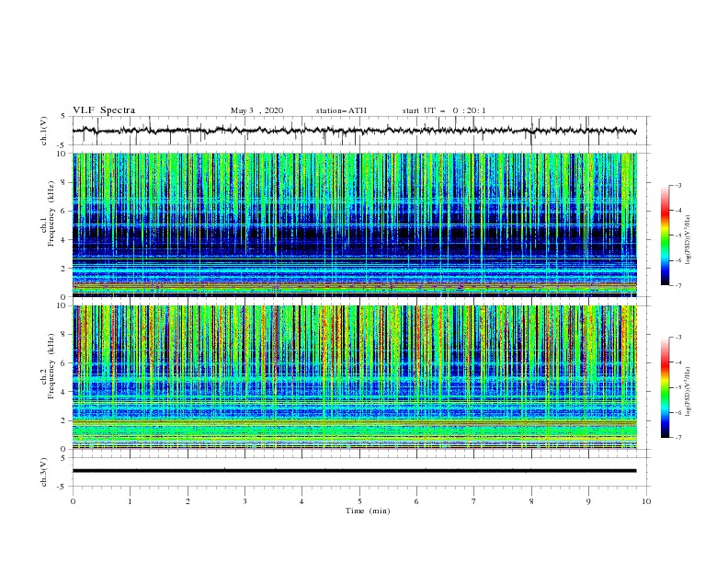Click the 'Time (min)' axis label
This screenshot has height=563, width=728.
pos(368,511)
